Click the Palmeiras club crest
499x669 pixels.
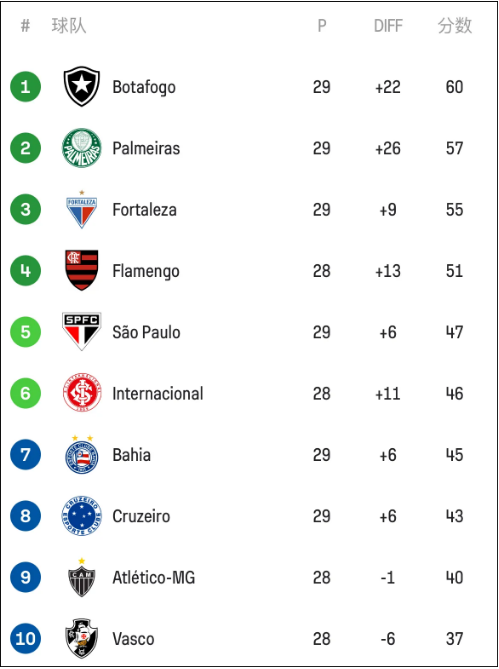pos(81,148)
